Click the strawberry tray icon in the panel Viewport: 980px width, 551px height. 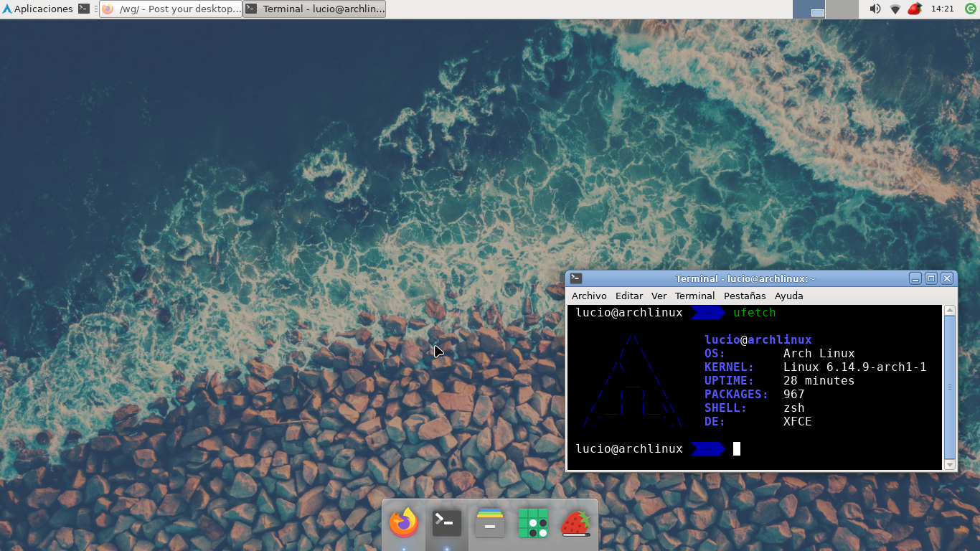[915, 9]
